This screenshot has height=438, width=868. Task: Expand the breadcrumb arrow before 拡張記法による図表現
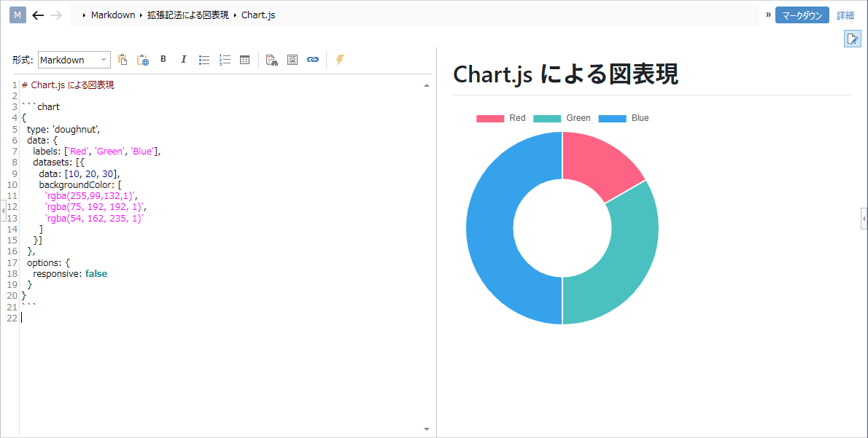pos(142,15)
